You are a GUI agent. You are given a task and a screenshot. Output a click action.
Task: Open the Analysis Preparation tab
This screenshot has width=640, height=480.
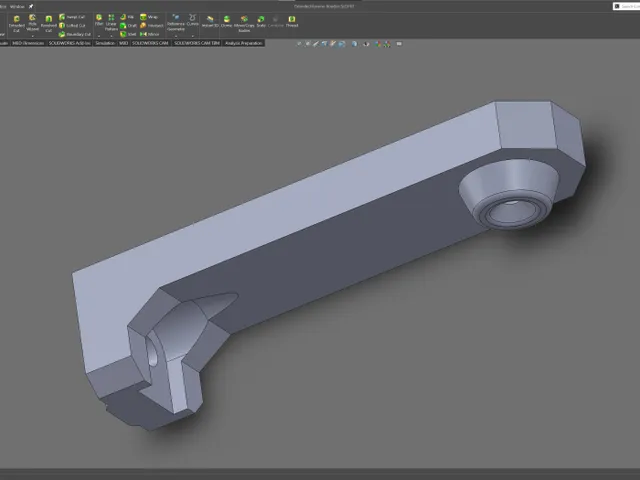tap(243, 43)
